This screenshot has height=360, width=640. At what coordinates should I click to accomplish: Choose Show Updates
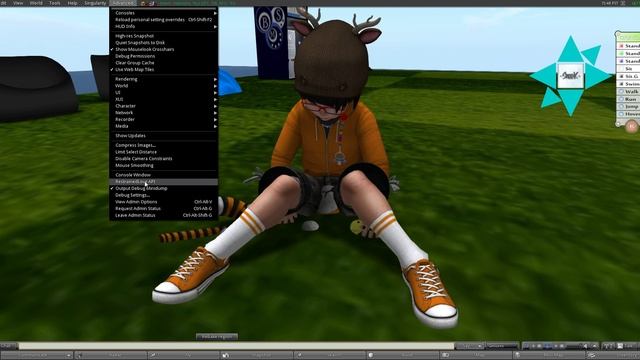tap(163, 136)
